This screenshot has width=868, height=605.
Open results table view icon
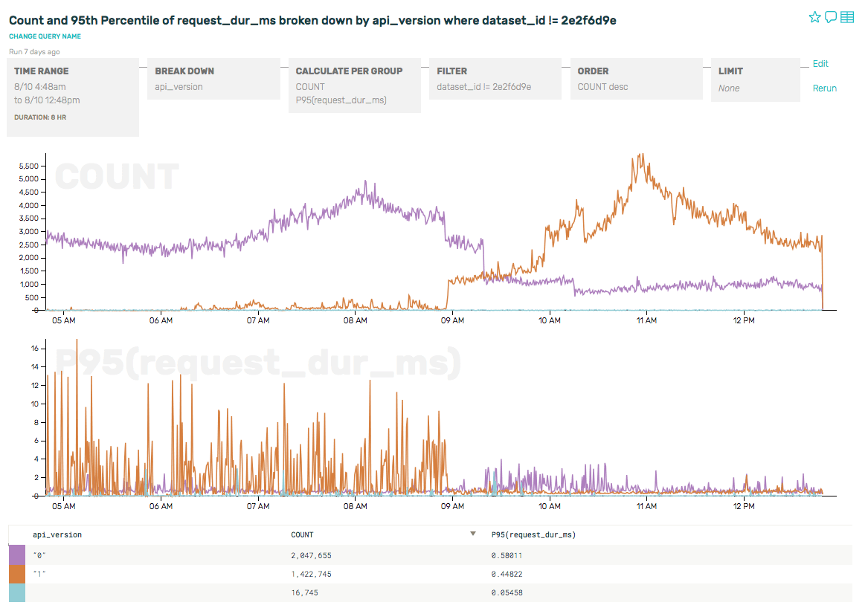(847, 16)
